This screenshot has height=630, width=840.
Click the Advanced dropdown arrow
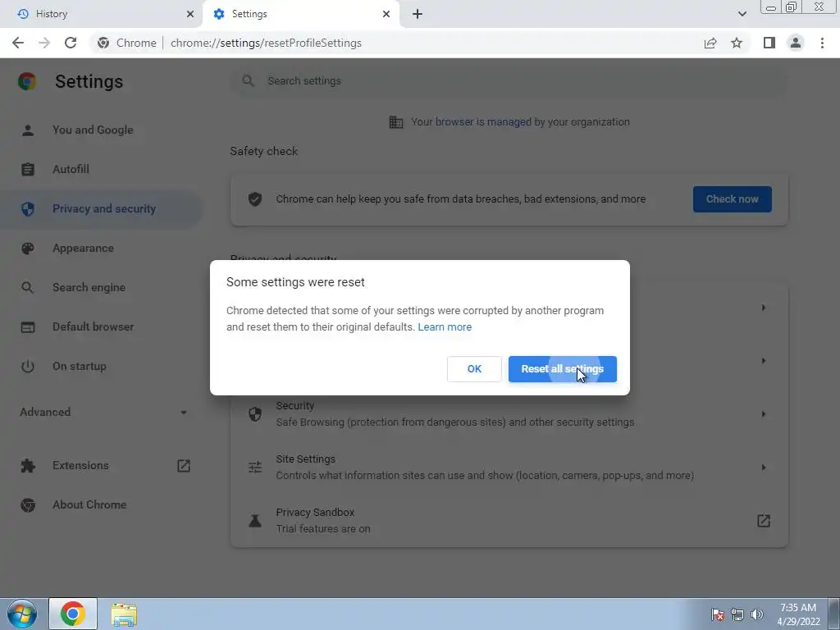tap(184, 413)
